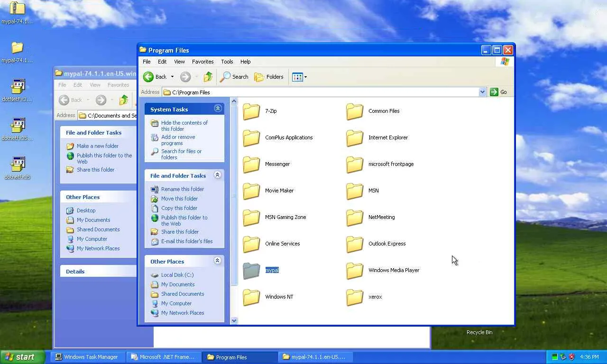This screenshot has height=364, width=607.
Task: Open the Favorites menu in Program Files
Action: (203, 62)
